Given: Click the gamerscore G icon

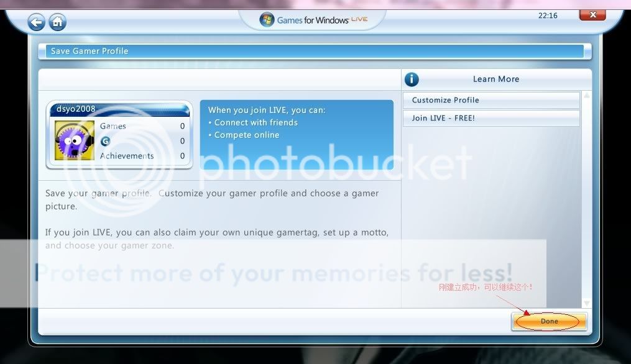Looking at the screenshot, I should 105,141.
